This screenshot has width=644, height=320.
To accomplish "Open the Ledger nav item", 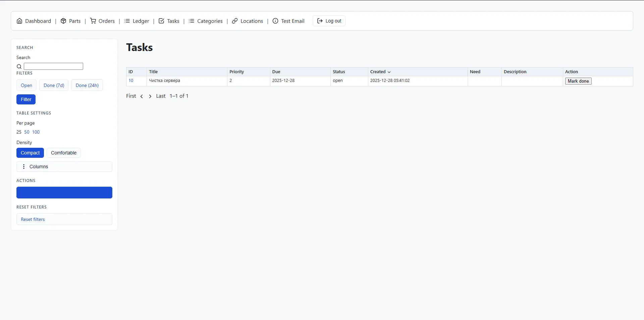I will (137, 21).
